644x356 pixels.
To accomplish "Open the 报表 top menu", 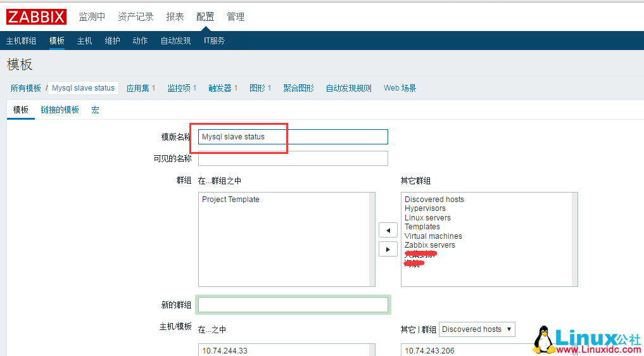I will (x=175, y=17).
